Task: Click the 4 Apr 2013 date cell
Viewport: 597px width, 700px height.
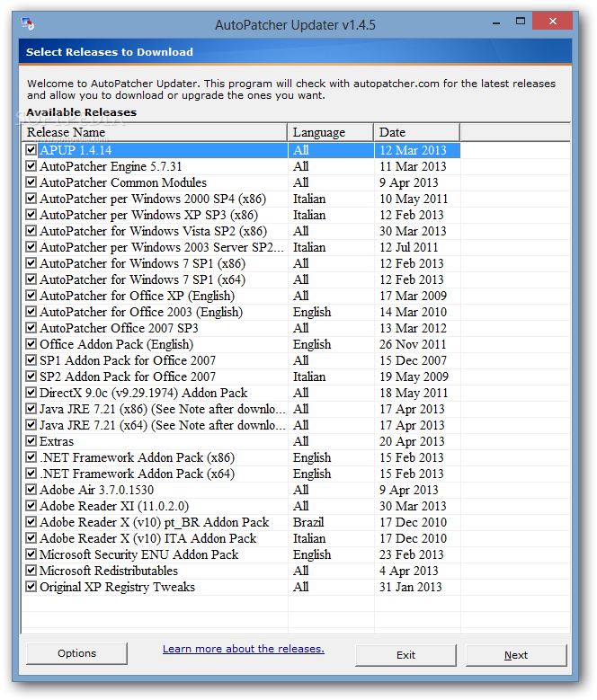Action: tap(408, 571)
